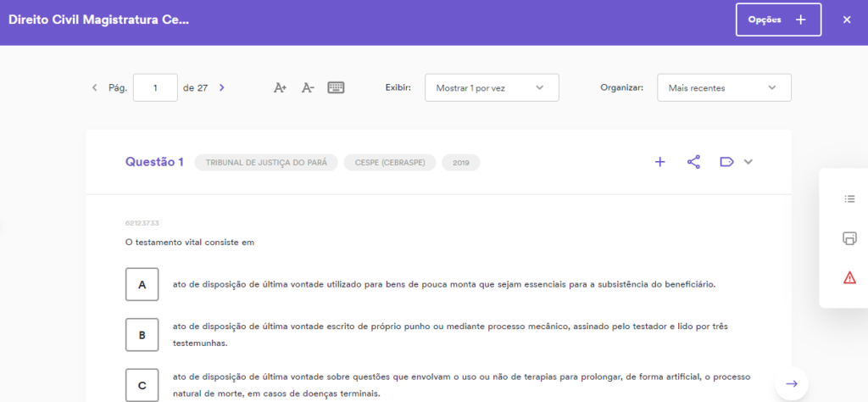Open the Opções button
868x402 pixels.
tap(778, 20)
